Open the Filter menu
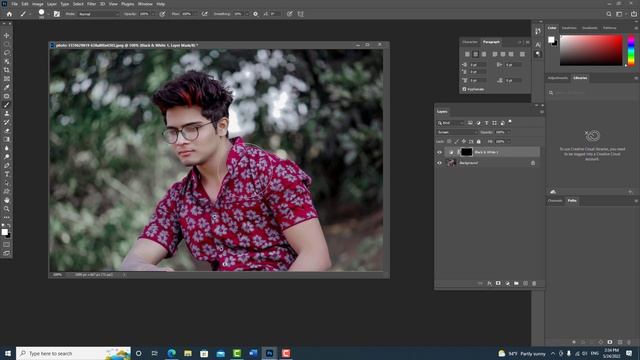Screen dimensions: 640x360 tap(91, 4)
